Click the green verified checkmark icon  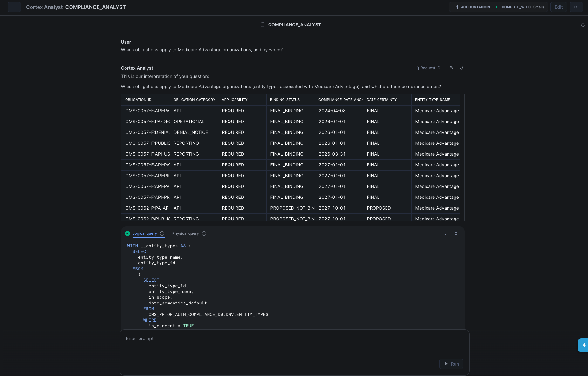(x=127, y=233)
